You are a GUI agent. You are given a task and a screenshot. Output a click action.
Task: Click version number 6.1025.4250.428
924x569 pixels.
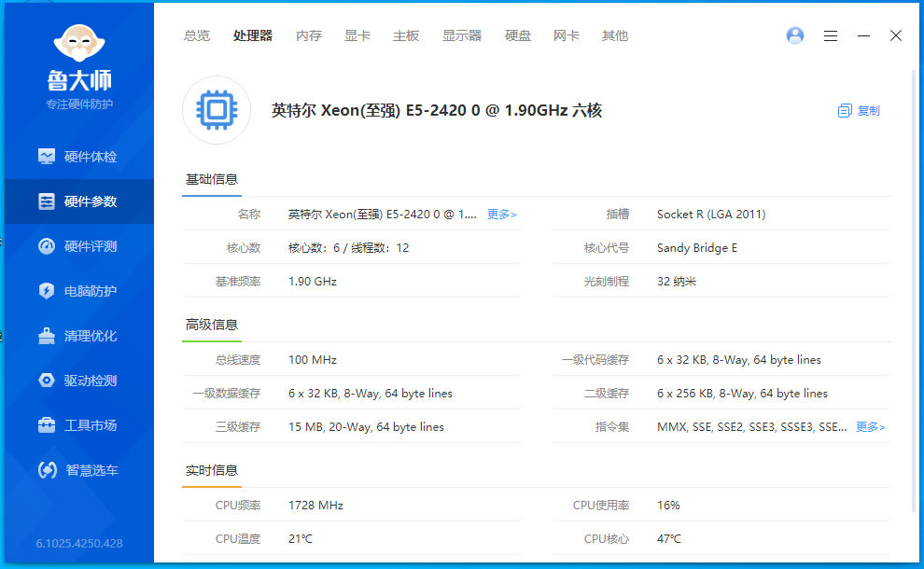[x=79, y=544]
